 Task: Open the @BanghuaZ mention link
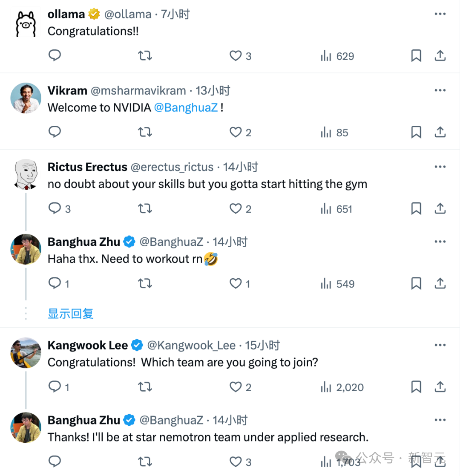click(x=187, y=107)
